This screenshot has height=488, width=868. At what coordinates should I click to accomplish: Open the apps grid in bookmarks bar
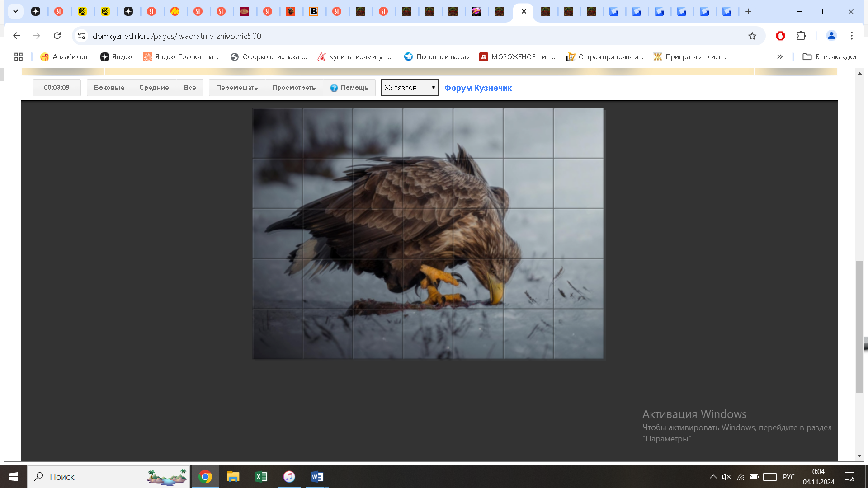[x=19, y=56]
